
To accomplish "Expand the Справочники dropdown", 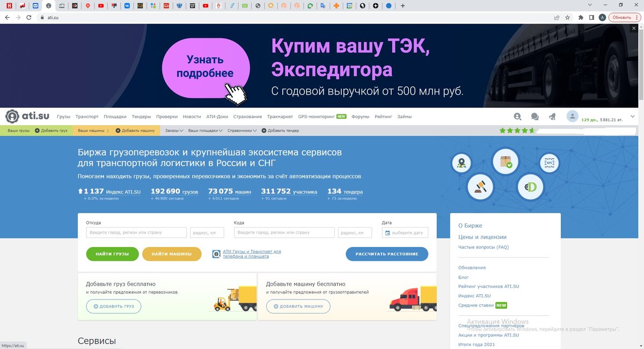I will click(x=242, y=130).
